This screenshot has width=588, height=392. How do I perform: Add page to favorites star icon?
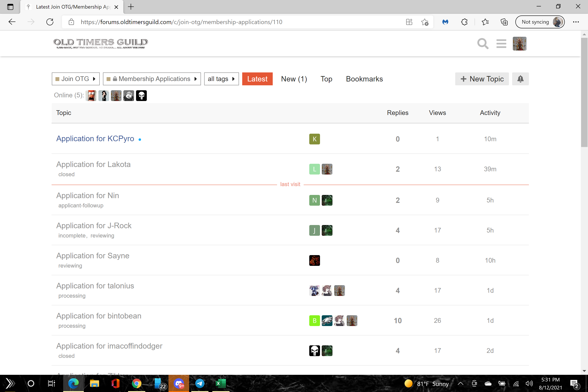coord(424,22)
